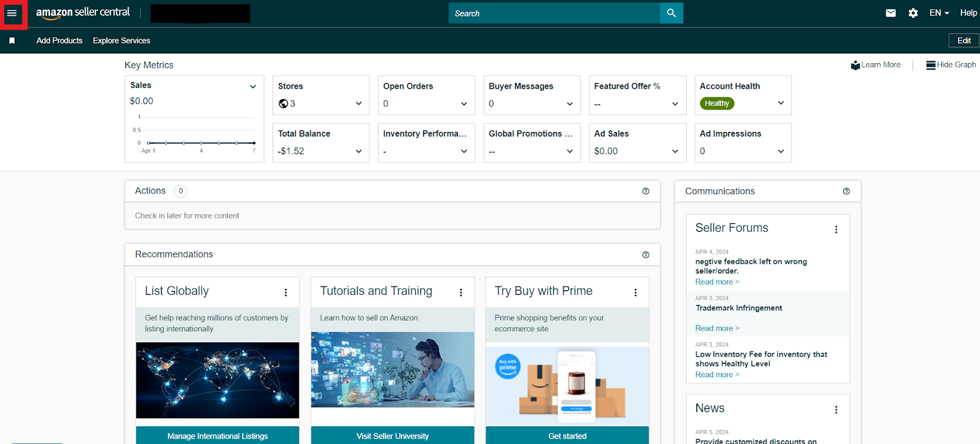This screenshot has height=444, width=980.
Task: Click the Amazon Seller Central logo
Action: (83, 13)
